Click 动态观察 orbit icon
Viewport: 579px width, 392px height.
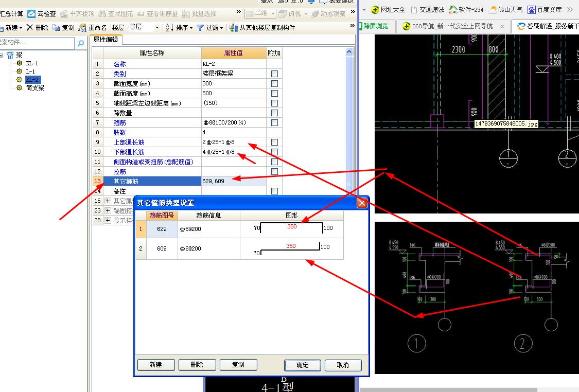(315, 14)
